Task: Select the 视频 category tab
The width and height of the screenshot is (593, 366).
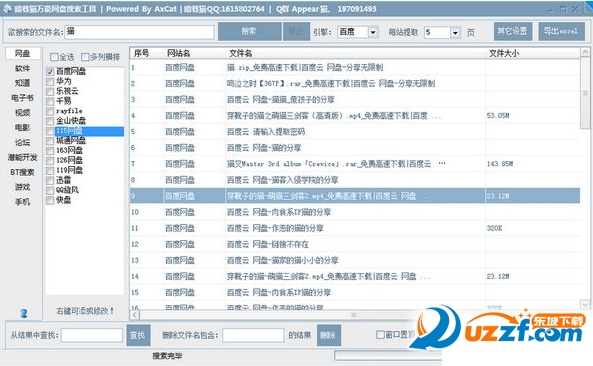Action: (x=23, y=113)
